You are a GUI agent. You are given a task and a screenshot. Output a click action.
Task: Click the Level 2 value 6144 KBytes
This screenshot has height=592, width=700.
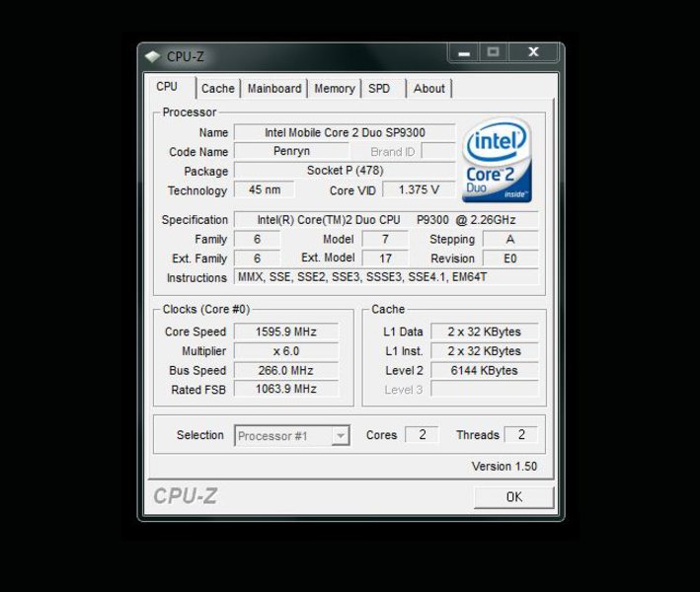(x=485, y=370)
